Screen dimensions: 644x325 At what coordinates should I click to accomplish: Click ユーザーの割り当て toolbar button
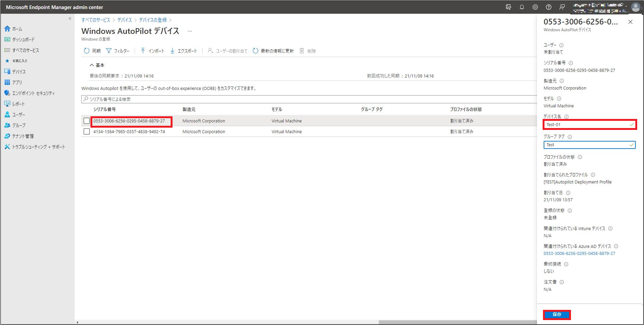click(x=227, y=51)
